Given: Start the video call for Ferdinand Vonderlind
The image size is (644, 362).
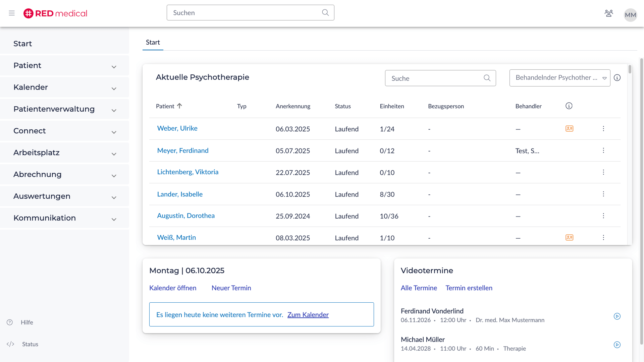Looking at the screenshot, I should tap(617, 316).
